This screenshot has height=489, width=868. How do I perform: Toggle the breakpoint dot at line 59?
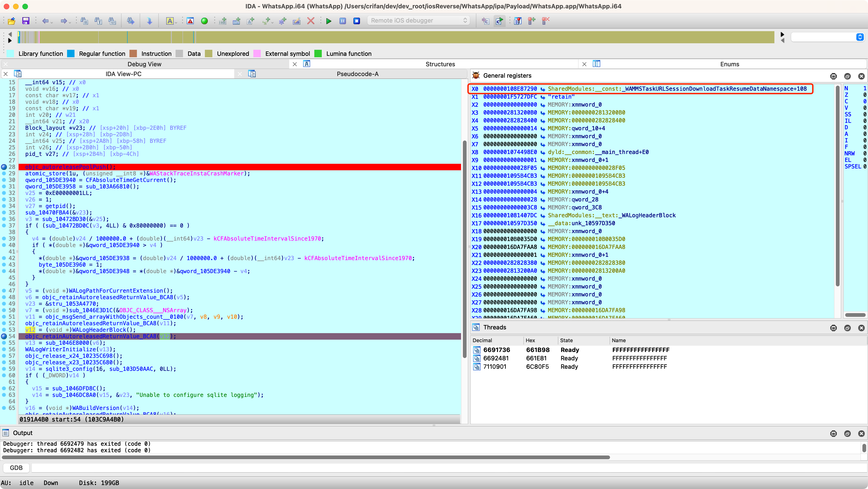point(4,369)
